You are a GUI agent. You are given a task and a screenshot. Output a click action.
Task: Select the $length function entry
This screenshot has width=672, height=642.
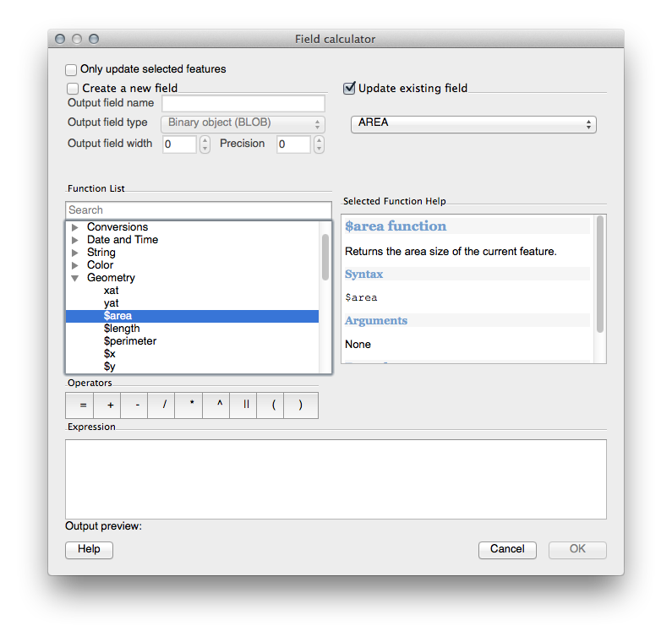122,329
